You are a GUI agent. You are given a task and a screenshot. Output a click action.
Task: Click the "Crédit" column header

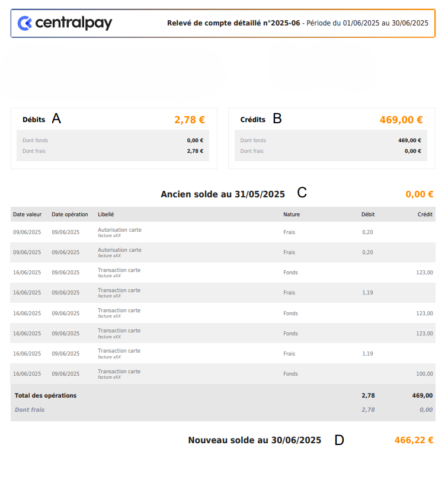[425, 215]
